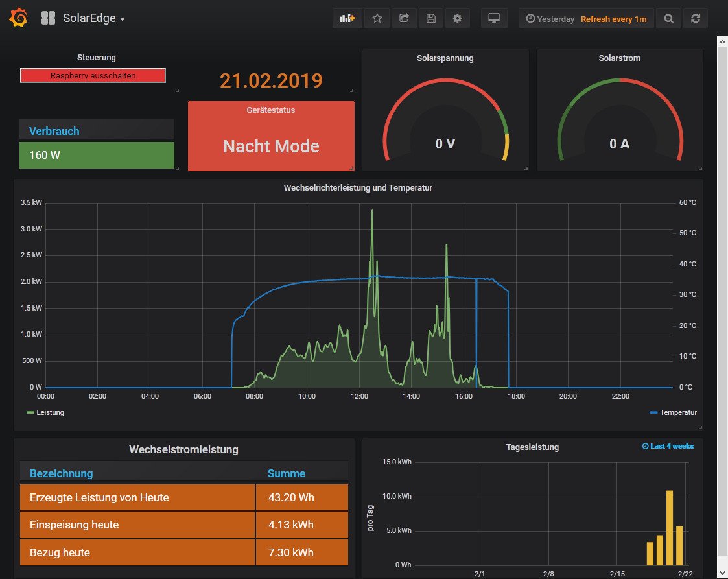This screenshot has height=579, width=728.
Task: Toggle Leistung series in chart legend
Action: click(x=50, y=412)
